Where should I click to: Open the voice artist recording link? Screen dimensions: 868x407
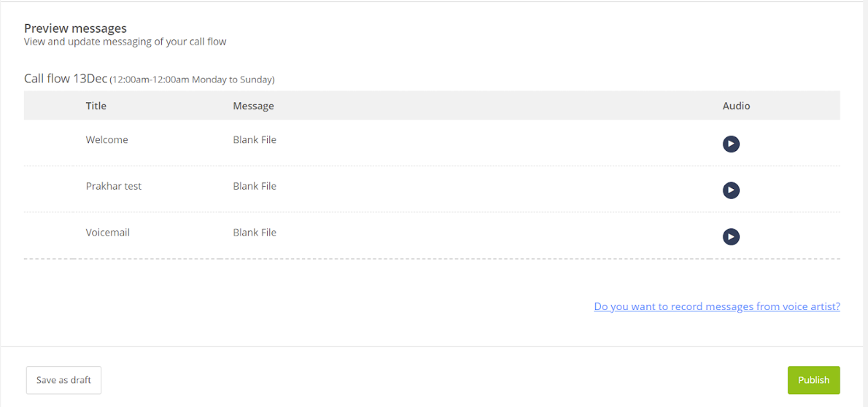click(x=716, y=306)
